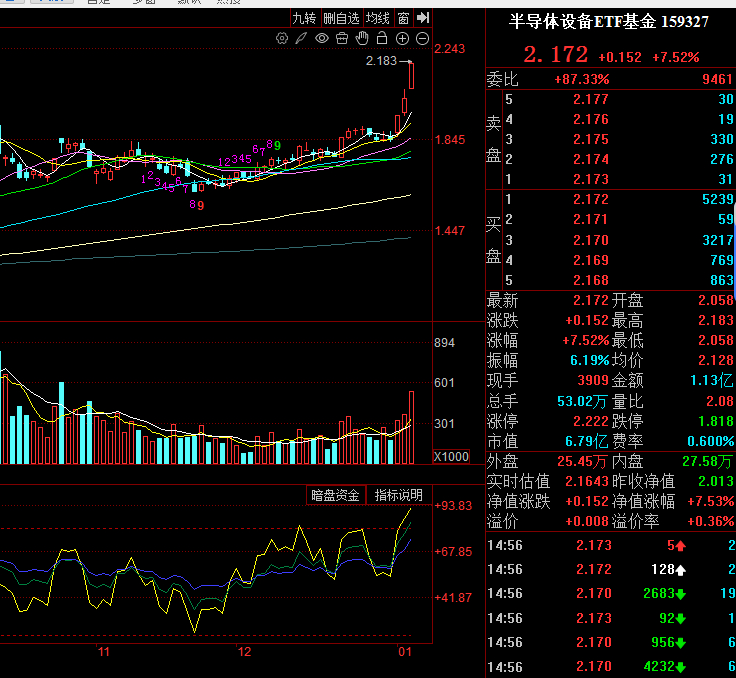This screenshot has height=678, width=736.
Task: Select buy level 5 price 2.168
Action: click(590, 280)
